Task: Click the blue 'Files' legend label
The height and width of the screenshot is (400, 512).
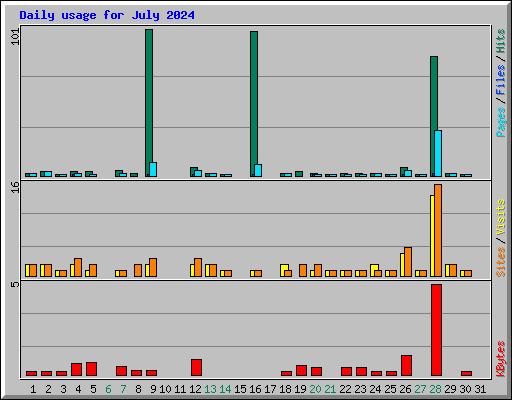Action: 500,80
